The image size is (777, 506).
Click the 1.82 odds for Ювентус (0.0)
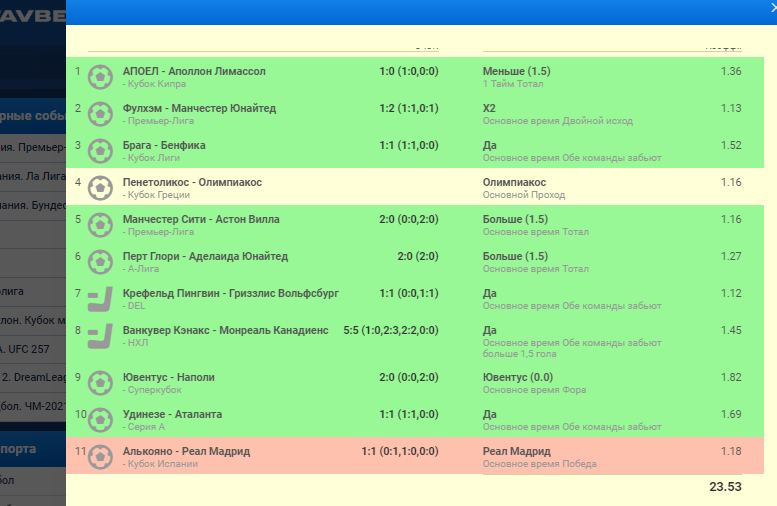[730, 377]
